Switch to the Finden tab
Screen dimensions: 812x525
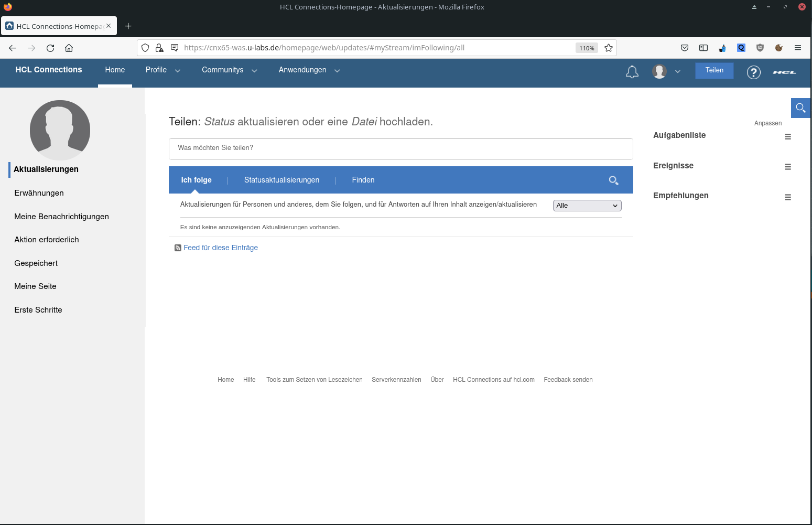[363, 180]
